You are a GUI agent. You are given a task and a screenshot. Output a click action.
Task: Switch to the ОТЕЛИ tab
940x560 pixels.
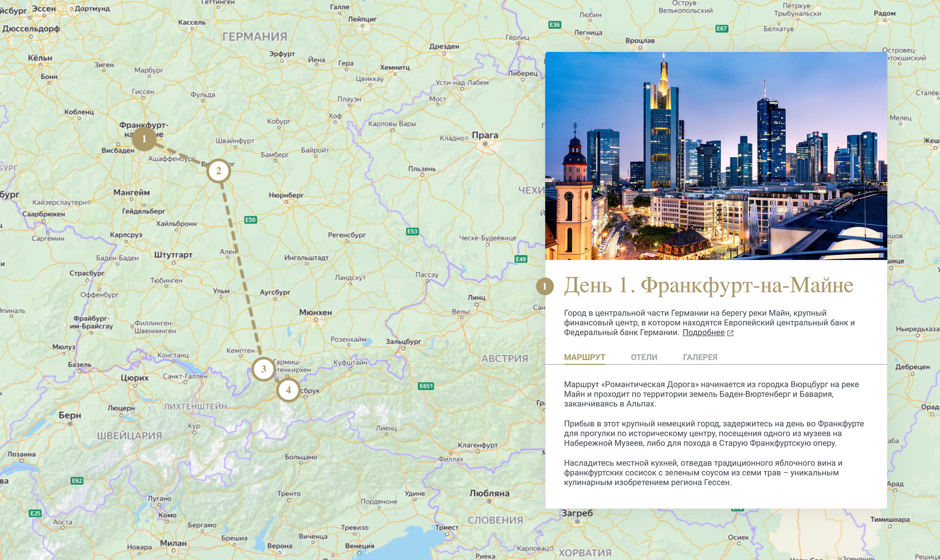click(644, 357)
